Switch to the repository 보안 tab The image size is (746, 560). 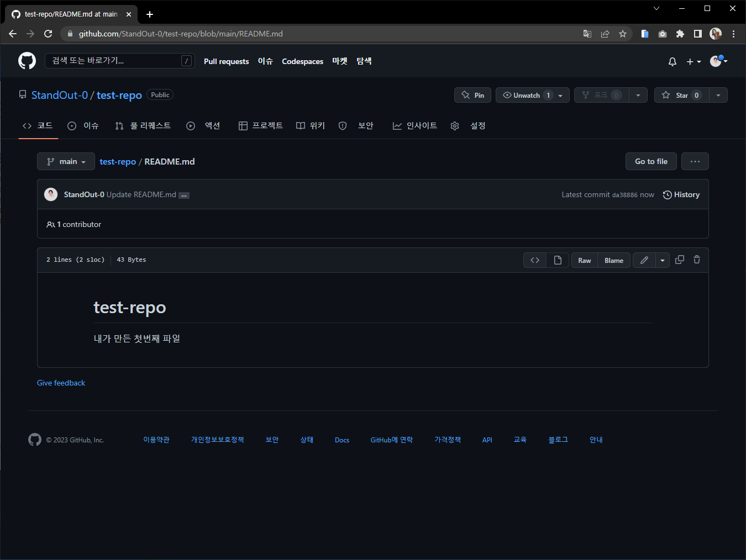[x=356, y=126]
